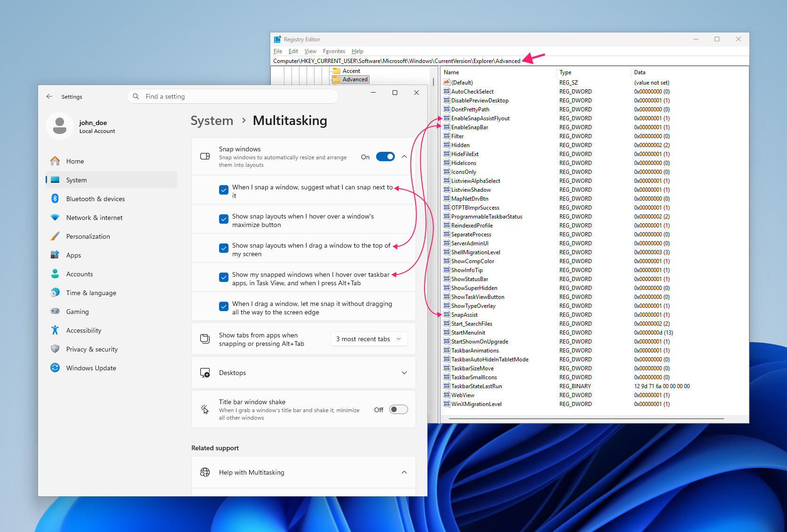
Task: Open the View menu in Registry Editor
Action: pyautogui.click(x=310, y=51)
